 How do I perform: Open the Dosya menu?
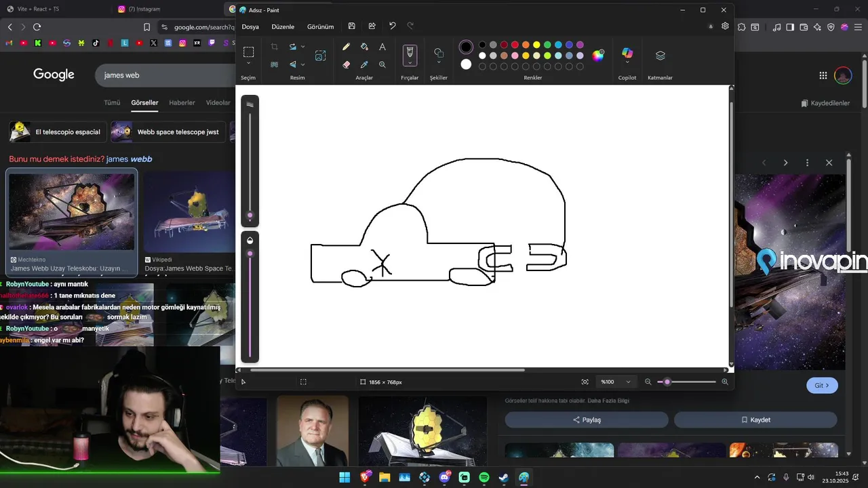pos(250,26)
